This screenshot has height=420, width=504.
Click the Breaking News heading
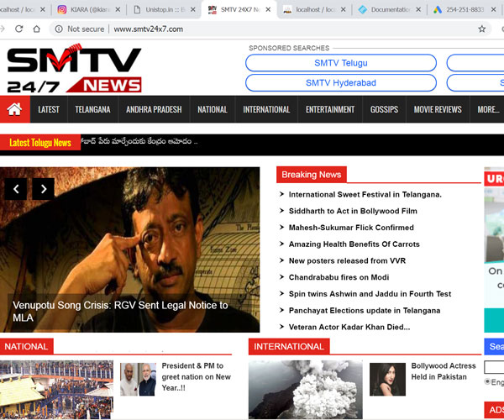(311, 175)
